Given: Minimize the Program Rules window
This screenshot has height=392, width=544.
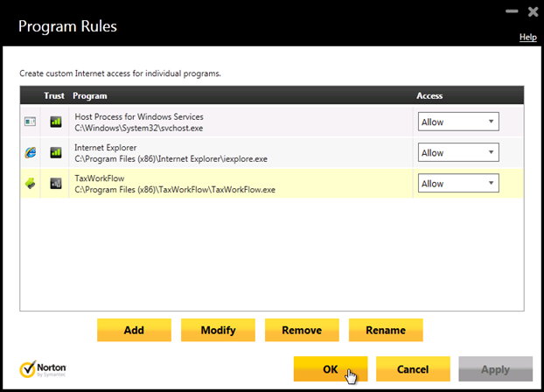Looking at the screenshot, I should (512, 11).
